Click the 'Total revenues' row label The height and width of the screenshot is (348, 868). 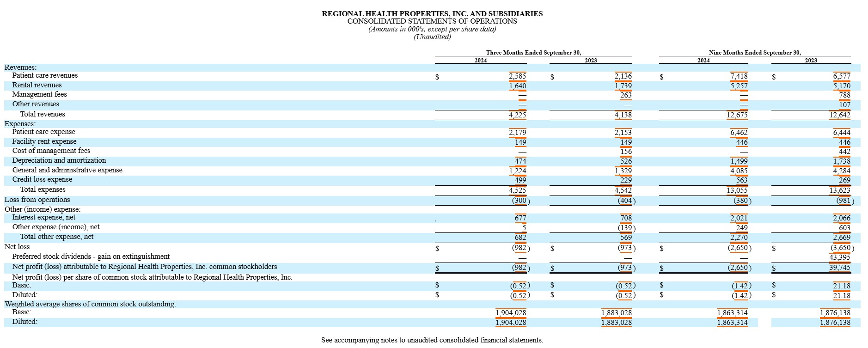[x=43, y=114]
